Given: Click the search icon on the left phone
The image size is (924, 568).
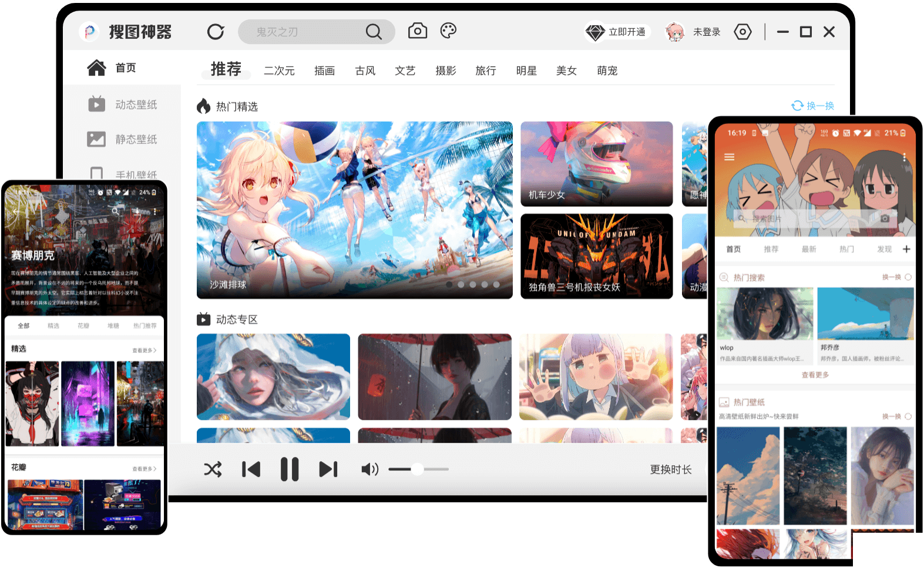Looking at the screenshot, I should pyautogui.click(x=116, y=210).
